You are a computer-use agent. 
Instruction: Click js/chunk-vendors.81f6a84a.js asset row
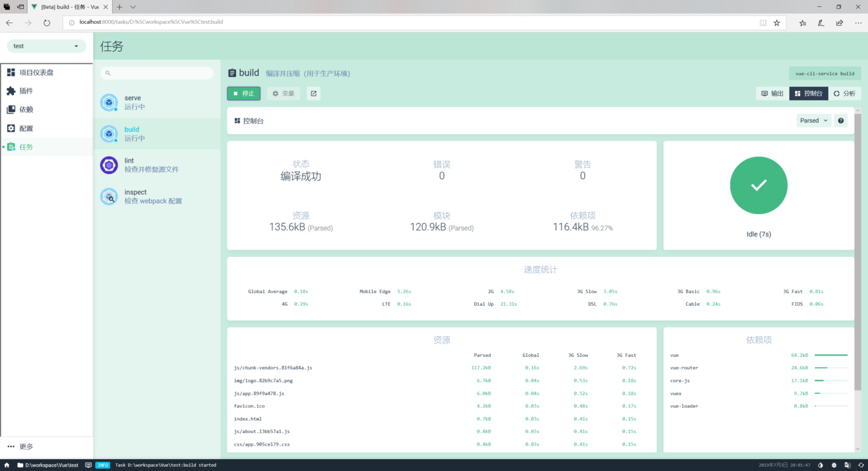[x=442, y=367]
